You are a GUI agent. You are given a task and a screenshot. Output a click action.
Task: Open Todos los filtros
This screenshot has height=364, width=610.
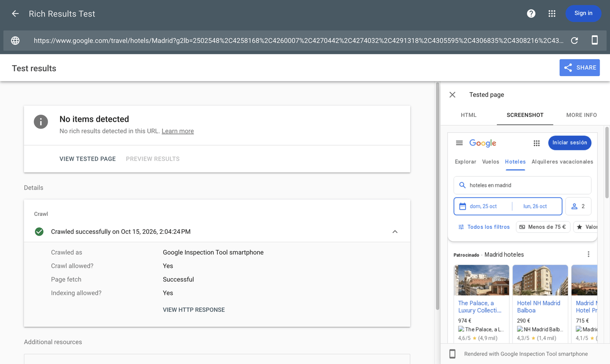pos(484,227)
